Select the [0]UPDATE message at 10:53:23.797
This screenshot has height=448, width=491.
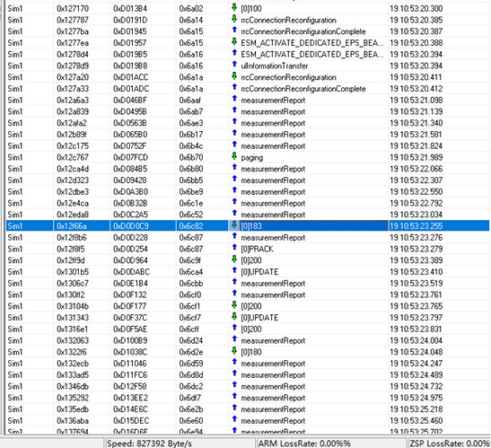pos(259,318)
